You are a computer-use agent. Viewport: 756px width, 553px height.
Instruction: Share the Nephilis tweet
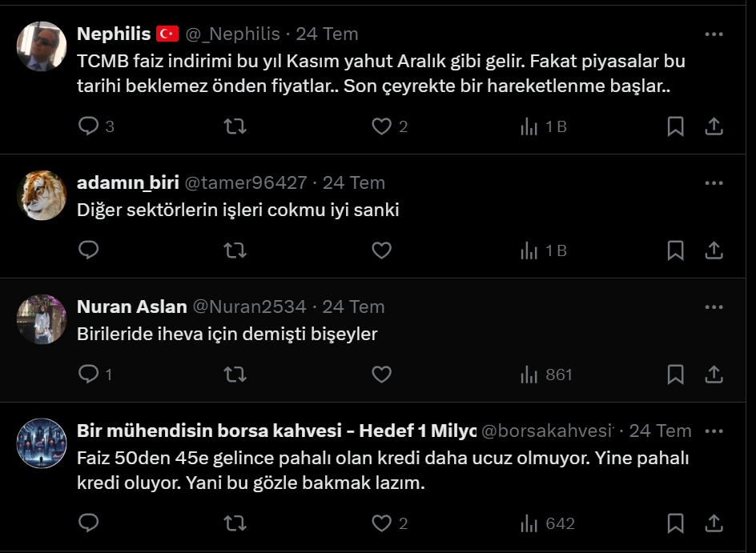click(714, 126)
